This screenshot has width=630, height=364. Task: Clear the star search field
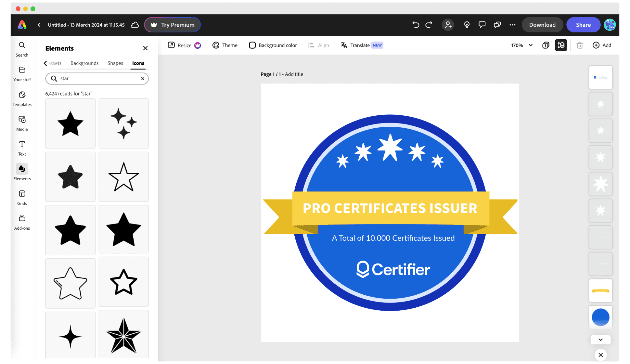143,78
